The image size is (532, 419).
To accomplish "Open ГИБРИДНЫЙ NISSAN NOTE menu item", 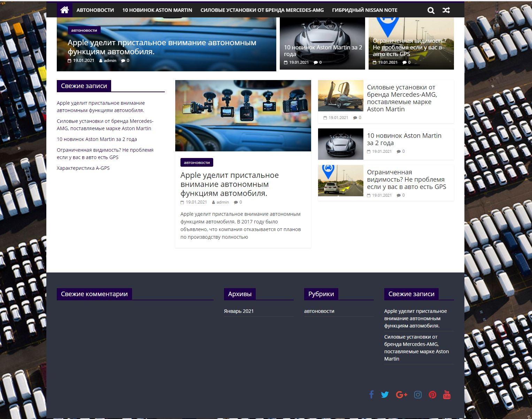I will click(x=364, y=10).
